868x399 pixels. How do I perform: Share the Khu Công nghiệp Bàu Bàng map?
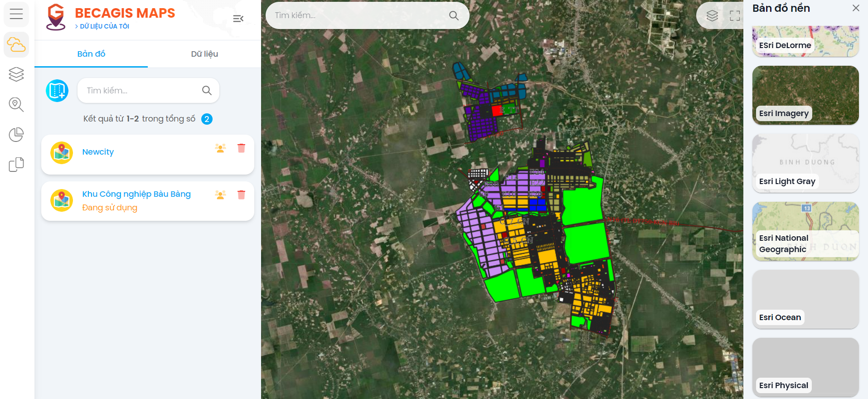point(221,195)
